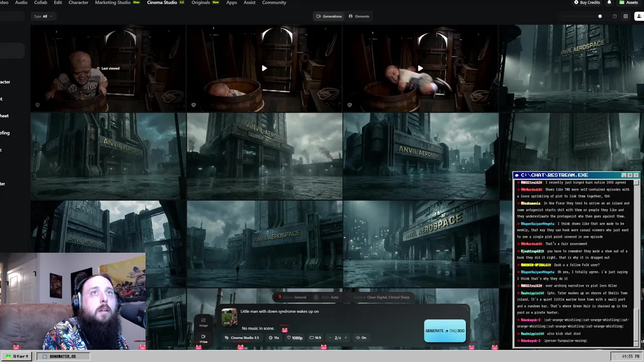Toggle the audio On speaker setting
644x362 pixels.
click(361, 338)
